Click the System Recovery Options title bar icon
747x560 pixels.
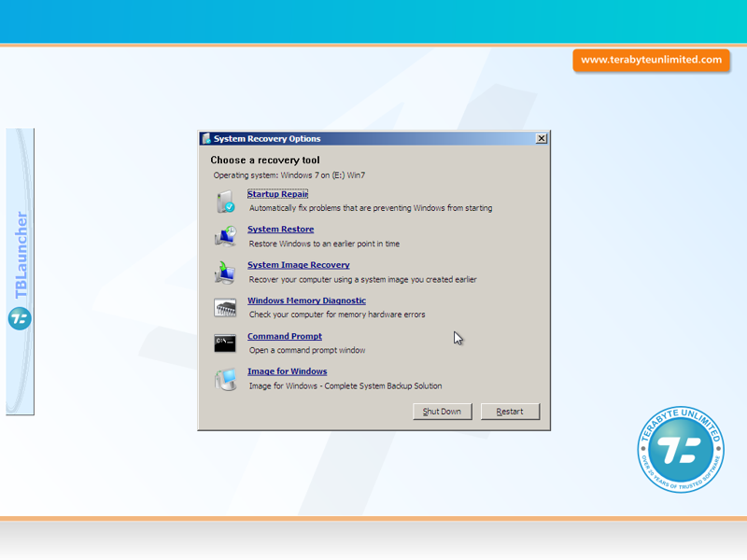(206, 138)
